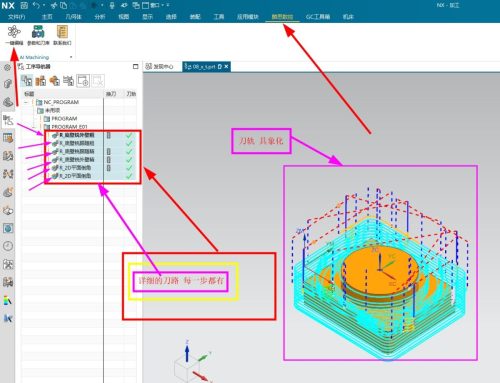Switch to the 主页 ribbon tab
Screen dimensions: 500x383
click(x=47, y=17)
